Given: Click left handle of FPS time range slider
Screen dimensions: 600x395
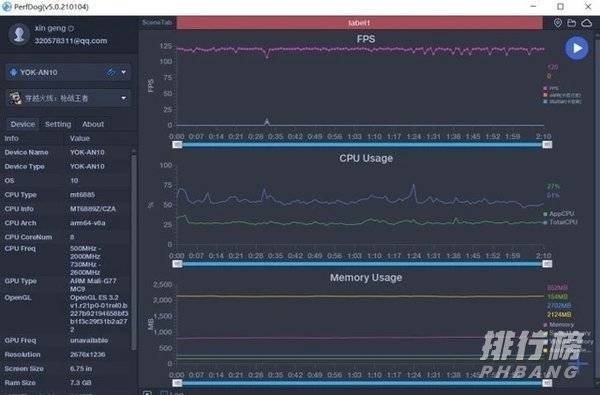Looking at the screenshot, I should point(177,145).
